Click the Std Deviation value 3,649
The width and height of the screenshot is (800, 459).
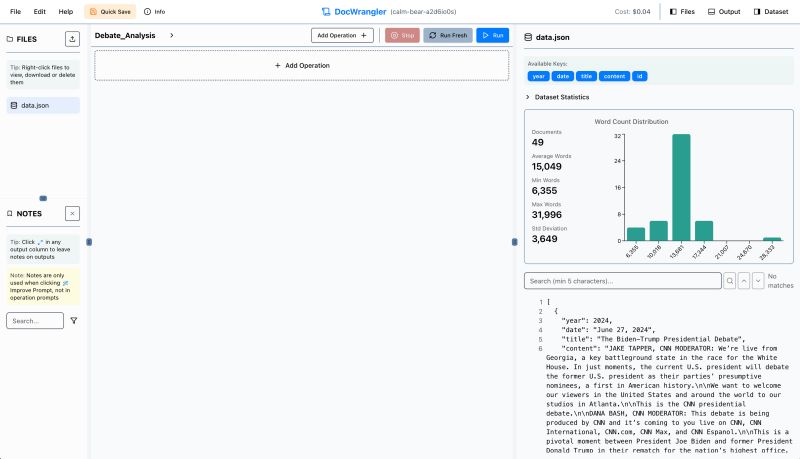click(x=544, y=239)
